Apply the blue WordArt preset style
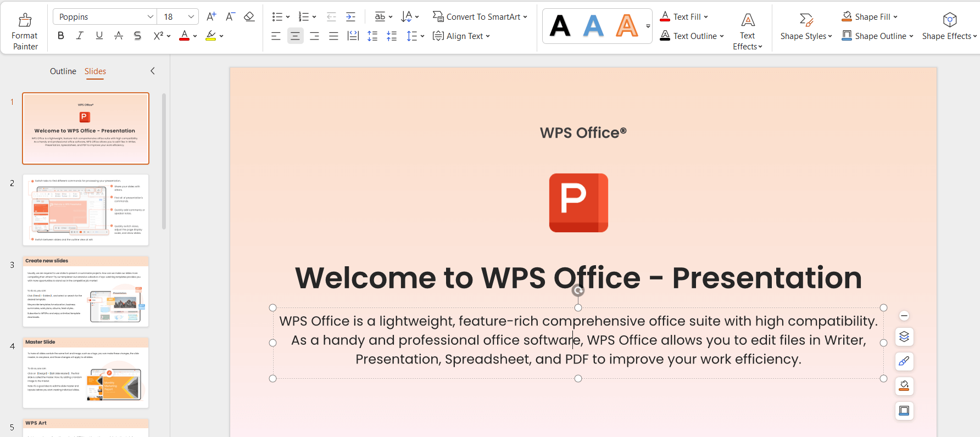The height and width of the screenshot is (437, 980). (593, 26)
